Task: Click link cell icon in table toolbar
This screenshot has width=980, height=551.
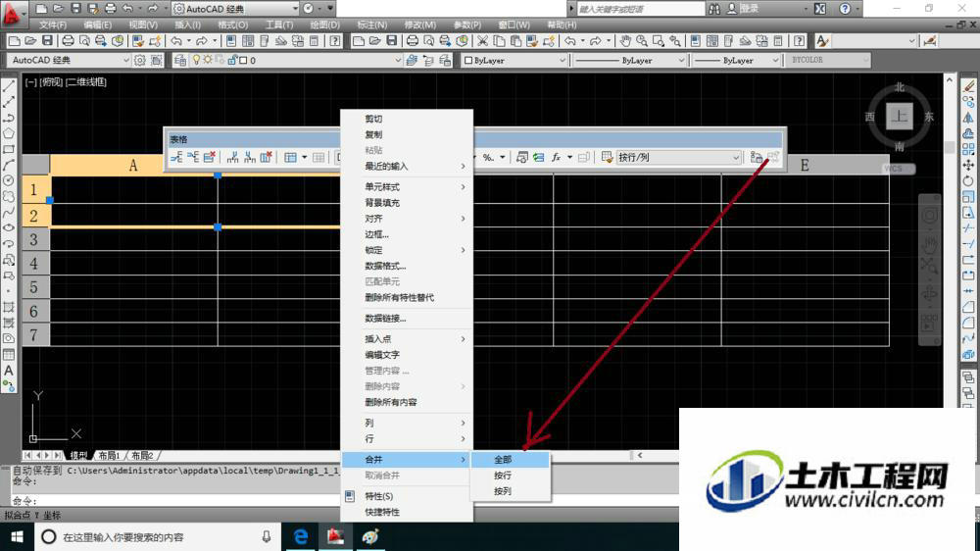Action: point(757,157)
